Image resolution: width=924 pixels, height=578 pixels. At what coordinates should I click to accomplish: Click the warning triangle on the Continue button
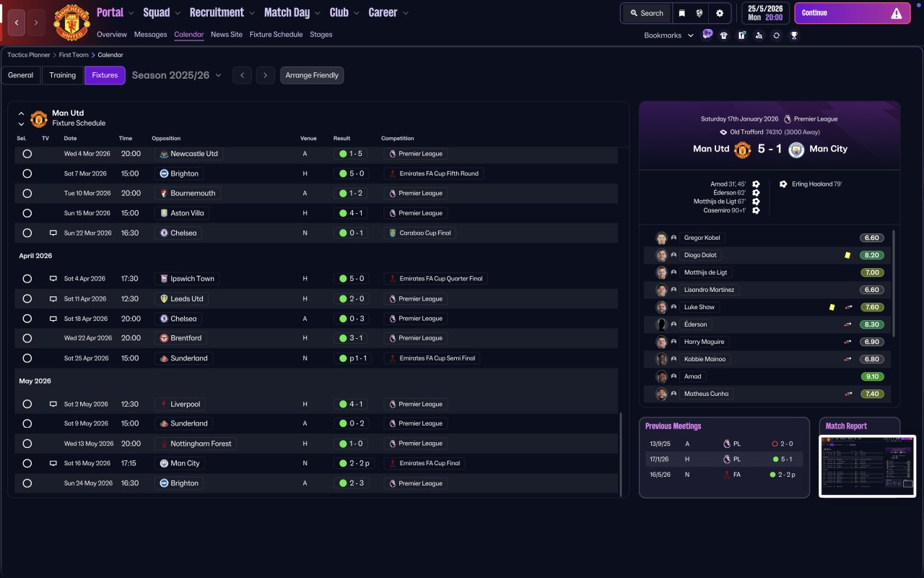[x=897, y=13]
